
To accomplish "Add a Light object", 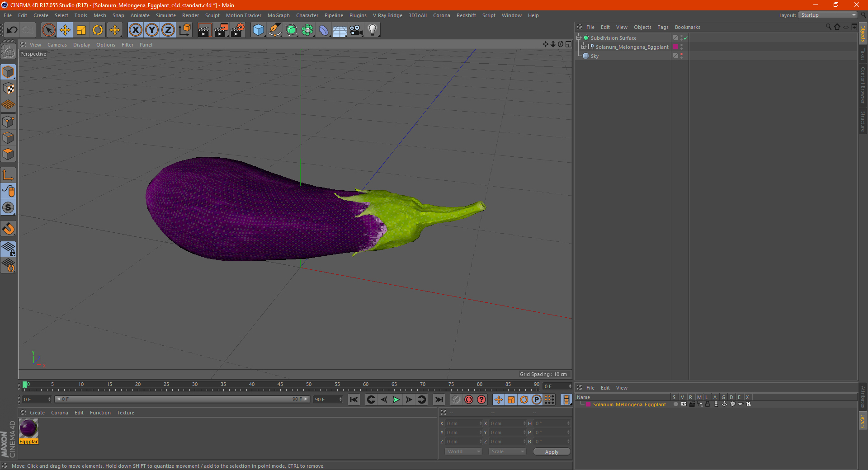I will click(x=373, y=30).
